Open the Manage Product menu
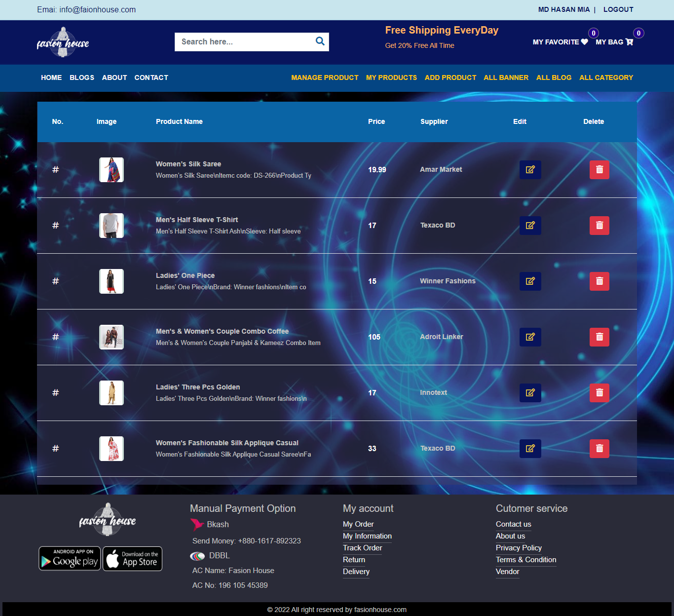The image size is (674, 616). [x=325, y=77]
